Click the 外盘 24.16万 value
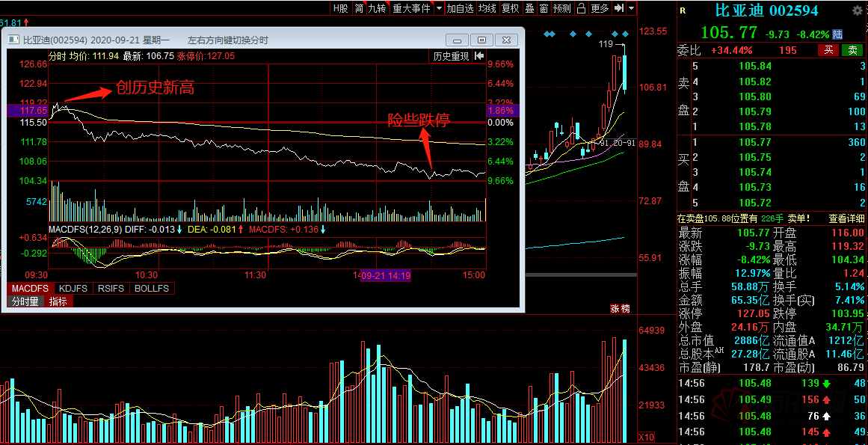This screenshot has width=868, height=445. coord(751,327)
